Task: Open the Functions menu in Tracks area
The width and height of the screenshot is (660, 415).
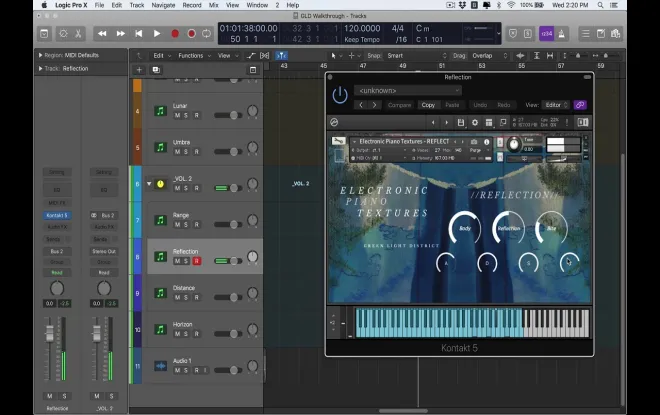Action: 194,56
